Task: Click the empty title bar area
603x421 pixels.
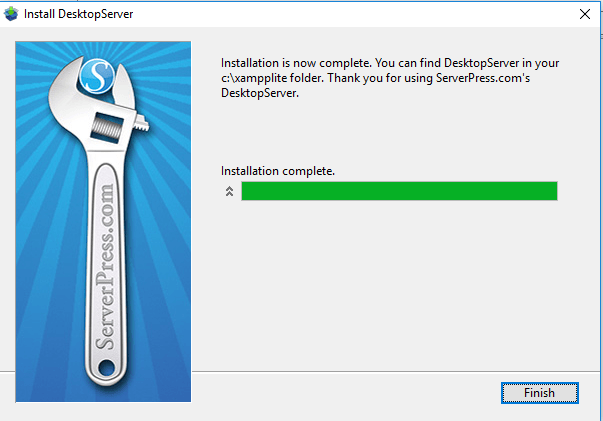Action: (346, 14)
